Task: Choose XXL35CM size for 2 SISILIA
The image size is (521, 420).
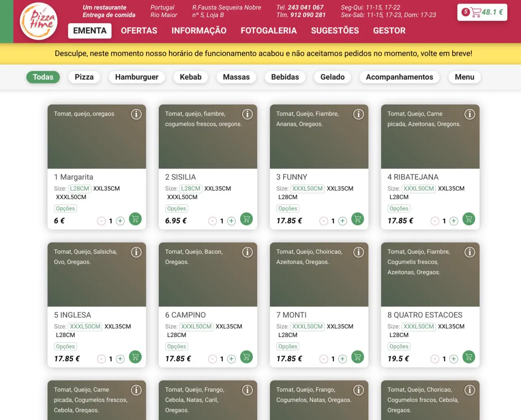Action: pyautogui.click(x=217, y=189)
